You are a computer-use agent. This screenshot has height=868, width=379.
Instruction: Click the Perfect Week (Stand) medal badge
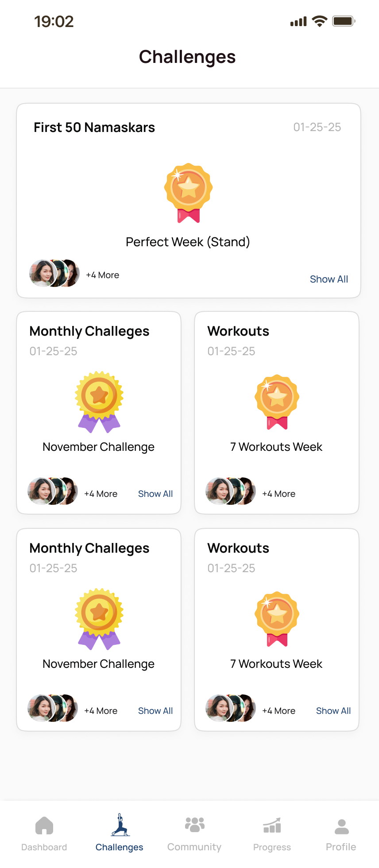pos(188,192)
